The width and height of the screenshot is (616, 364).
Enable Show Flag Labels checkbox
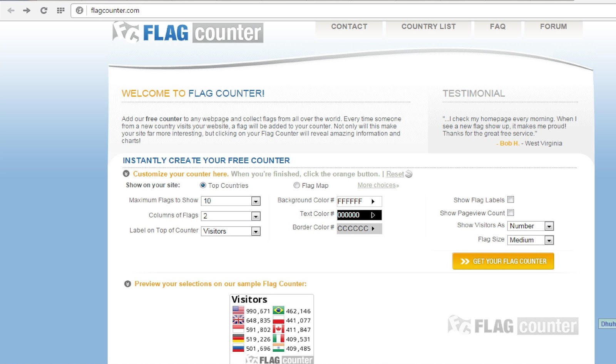(511, 199)
